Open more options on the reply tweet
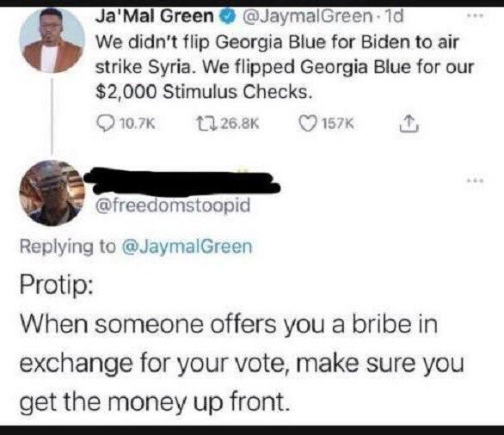This screenshot has width=504, height=435. click(475, 181)
